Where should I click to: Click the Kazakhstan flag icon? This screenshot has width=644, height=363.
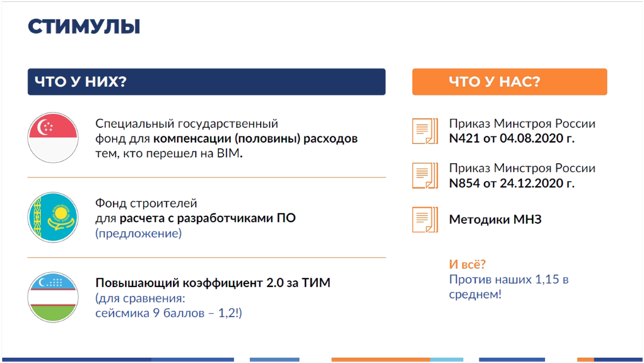coord(53,218)
